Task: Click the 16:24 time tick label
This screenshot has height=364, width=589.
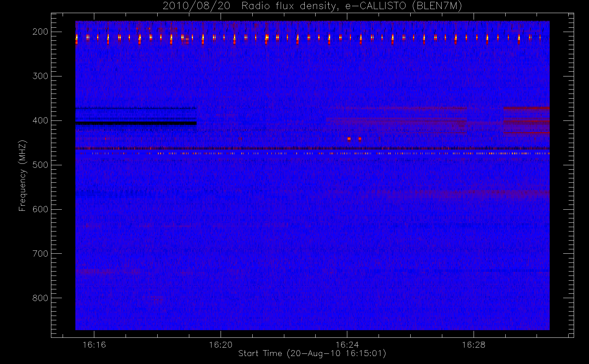Action: (347, 345)
